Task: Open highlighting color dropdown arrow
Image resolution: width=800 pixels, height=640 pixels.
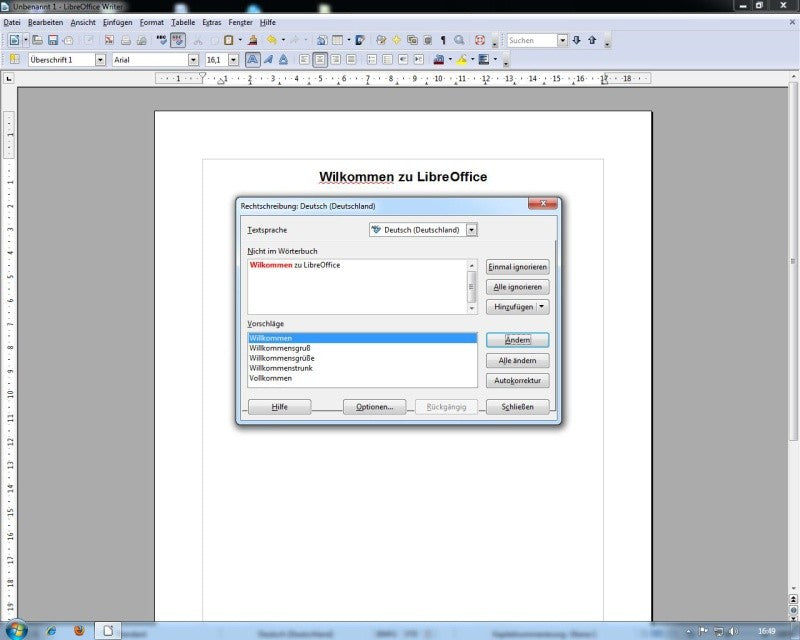Action: (472, 60)
